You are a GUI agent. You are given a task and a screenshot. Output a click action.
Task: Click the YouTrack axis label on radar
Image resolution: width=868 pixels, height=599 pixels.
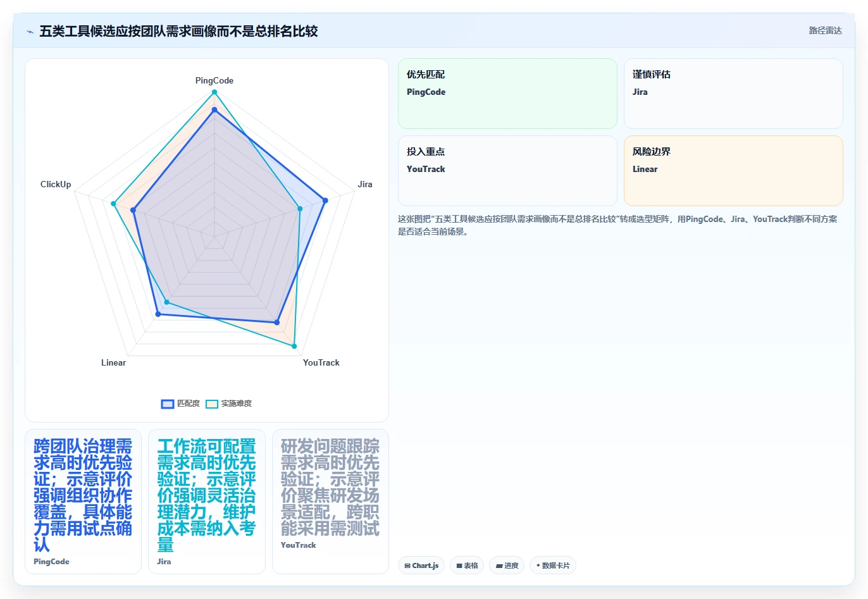321,362
